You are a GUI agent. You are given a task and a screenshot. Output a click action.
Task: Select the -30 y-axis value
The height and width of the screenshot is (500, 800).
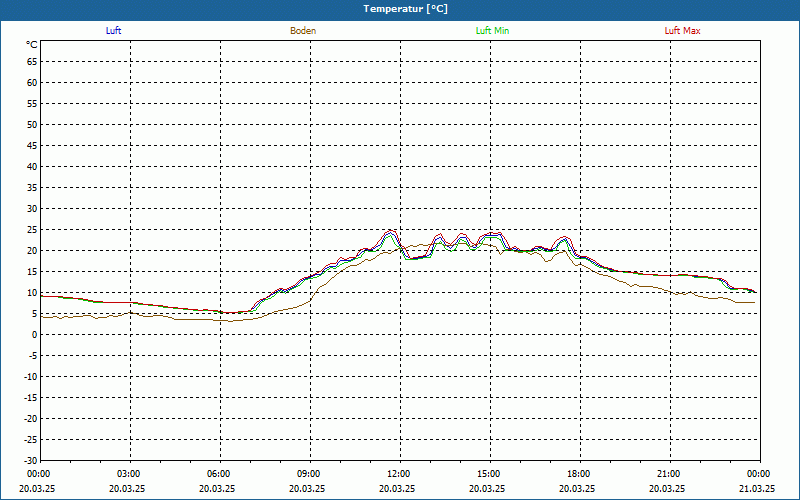[x=31, y=460]
